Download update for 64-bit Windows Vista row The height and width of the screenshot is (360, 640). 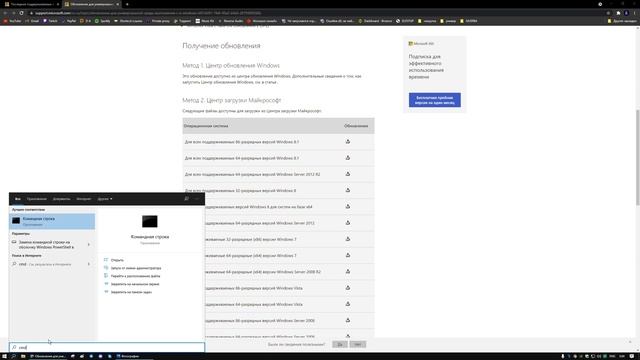pyautogui.click(x=348, y=304)
